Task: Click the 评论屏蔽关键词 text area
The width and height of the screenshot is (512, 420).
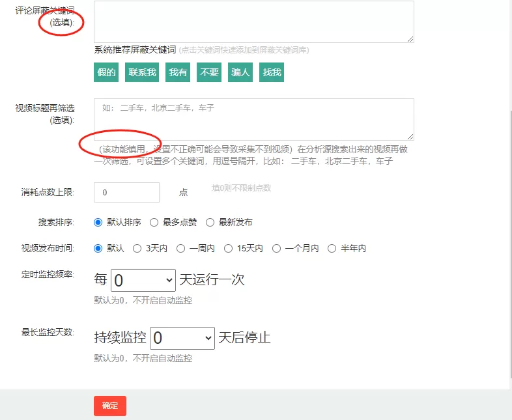Action: 253,21
